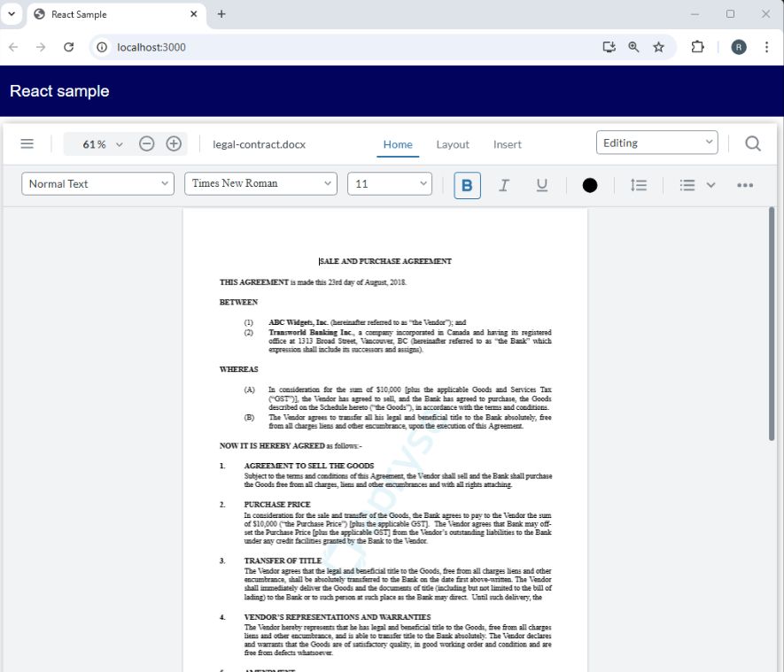Click the PURCHASE PRICE heading
The width and height of the screenshot is (784, 672).
pyautogui.click(x=277, y=505)
